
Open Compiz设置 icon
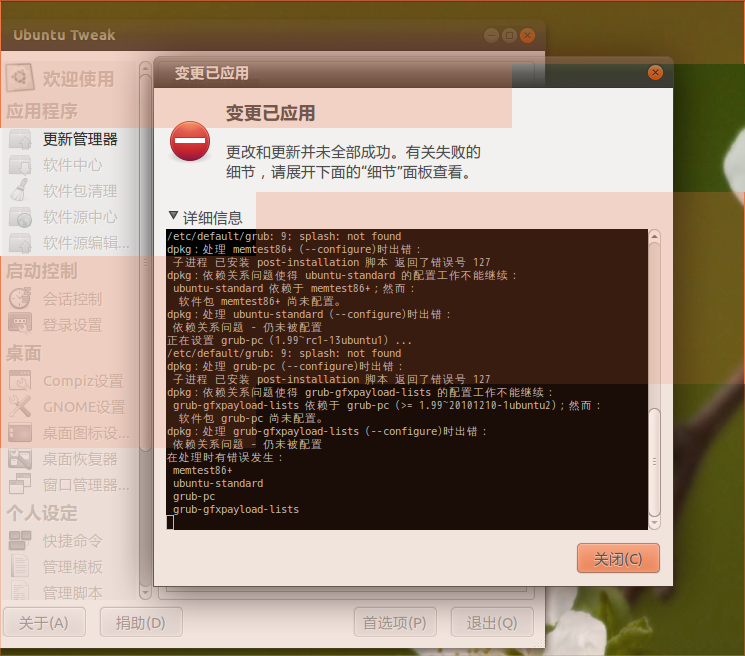pyautogui.click(x=20, y=380)
